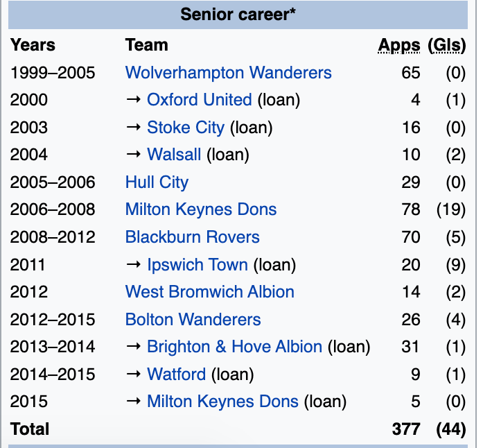Click the Total apps value 377

pos(406,429)
